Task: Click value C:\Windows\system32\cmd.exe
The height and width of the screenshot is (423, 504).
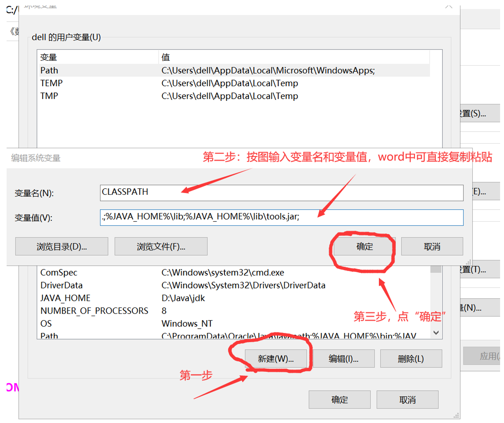Action: [x=223, y=272]
